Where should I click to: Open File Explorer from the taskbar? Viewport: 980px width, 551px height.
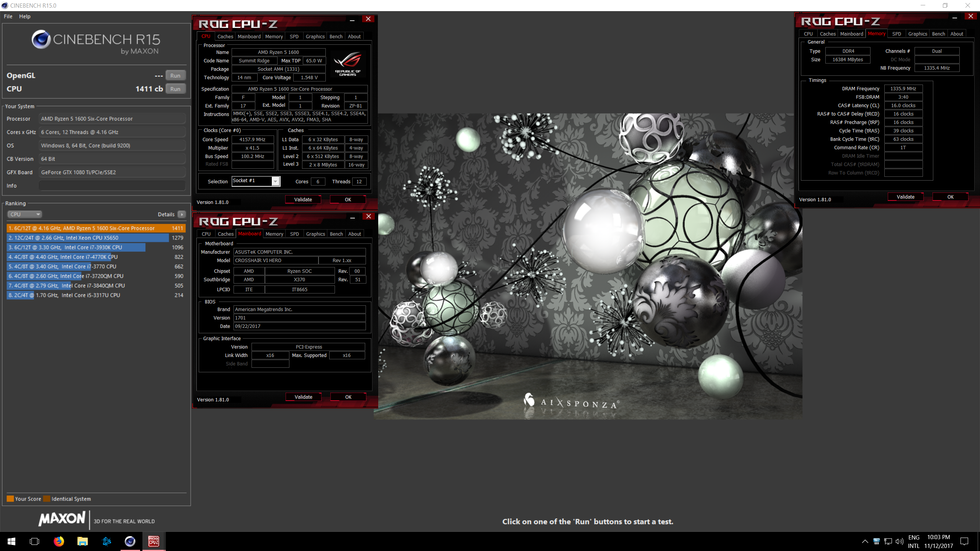pos(82,541)
